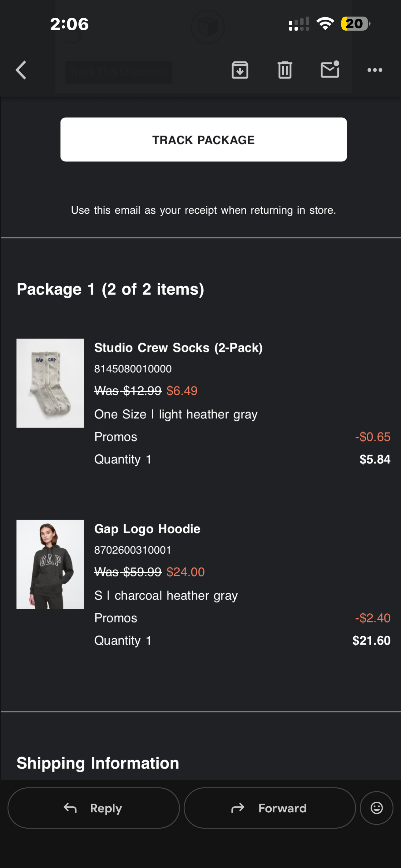
Task: Tap the Forward button
Action: [x=269, y=808]
